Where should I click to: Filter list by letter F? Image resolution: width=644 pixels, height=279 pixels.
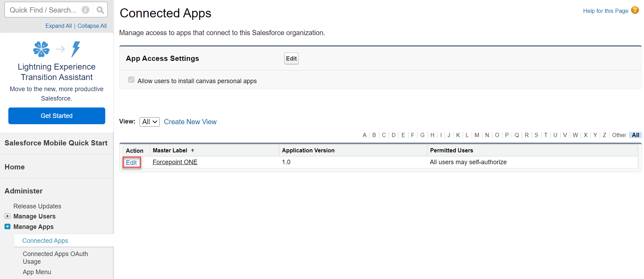coord(413,135)
